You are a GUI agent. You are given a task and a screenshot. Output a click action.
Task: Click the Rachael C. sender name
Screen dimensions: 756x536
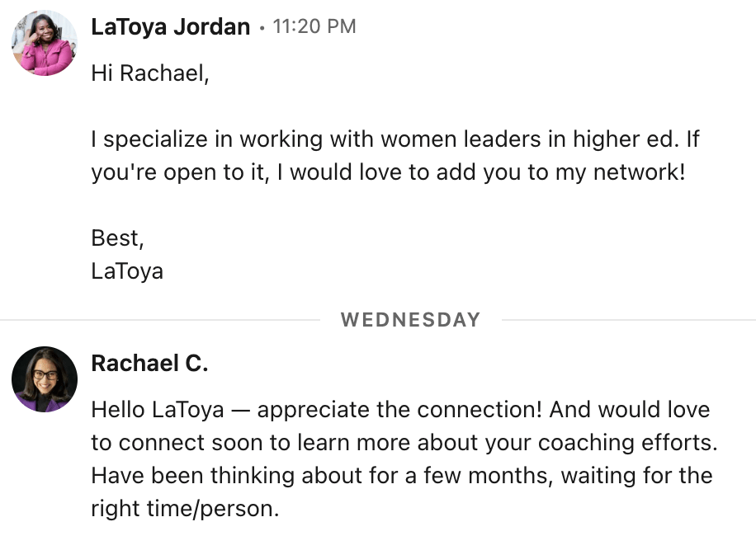(149, 363)
